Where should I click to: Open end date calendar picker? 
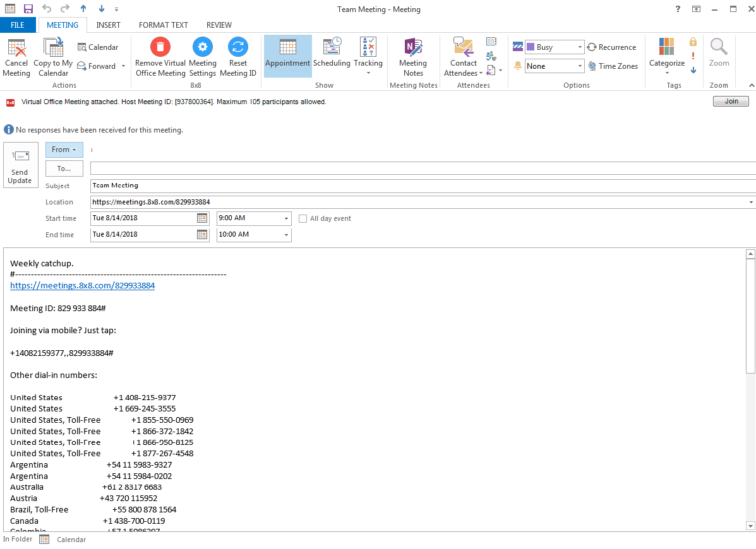202,235
